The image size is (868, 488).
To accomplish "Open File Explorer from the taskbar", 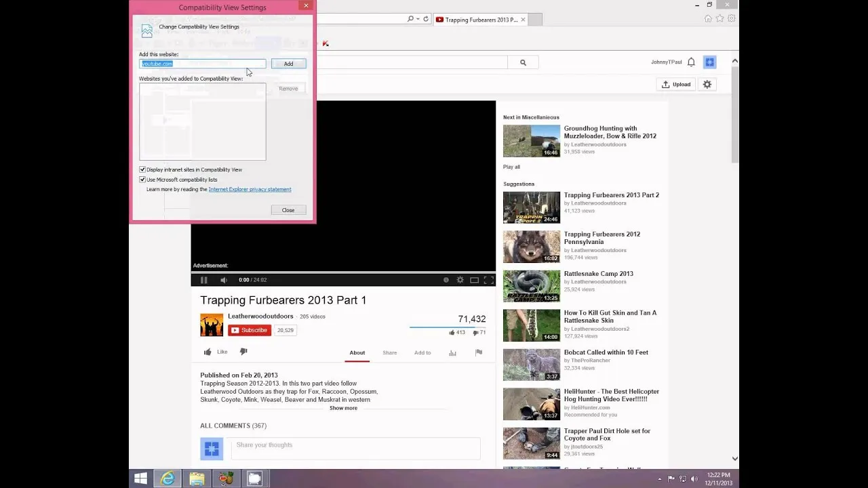I will click(x=197, y=479).
